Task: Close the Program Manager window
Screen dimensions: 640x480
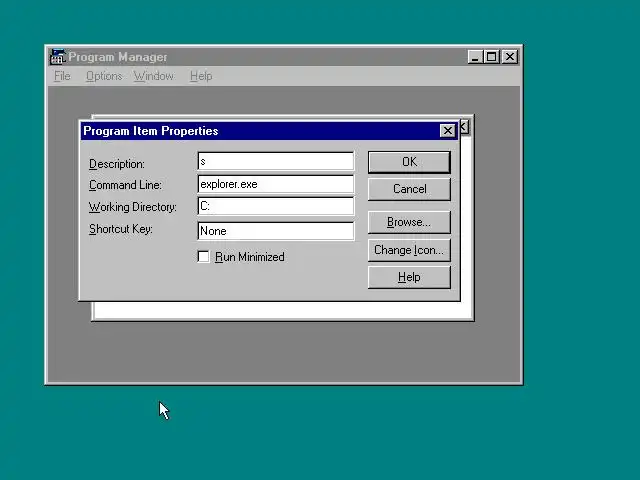Action: [510, 57]
